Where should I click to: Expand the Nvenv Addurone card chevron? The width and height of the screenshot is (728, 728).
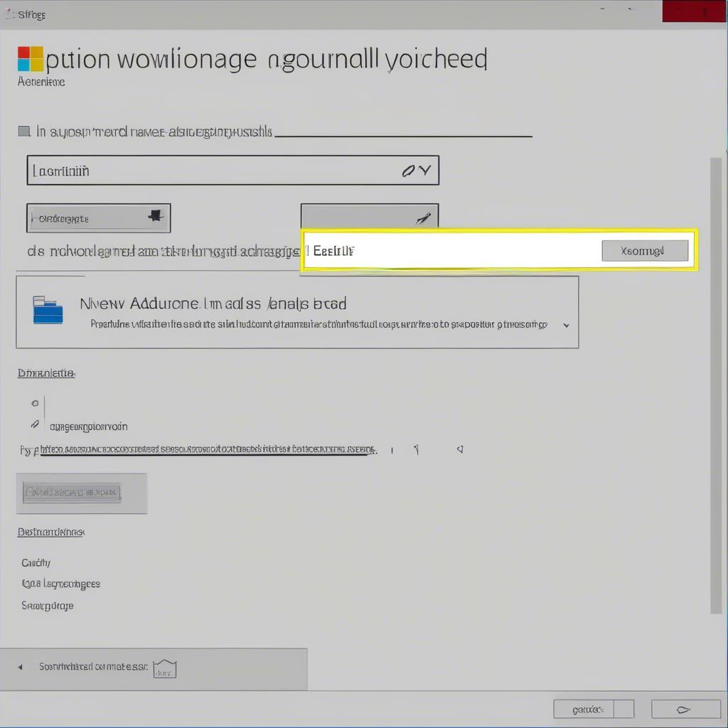tap(566, 326)
